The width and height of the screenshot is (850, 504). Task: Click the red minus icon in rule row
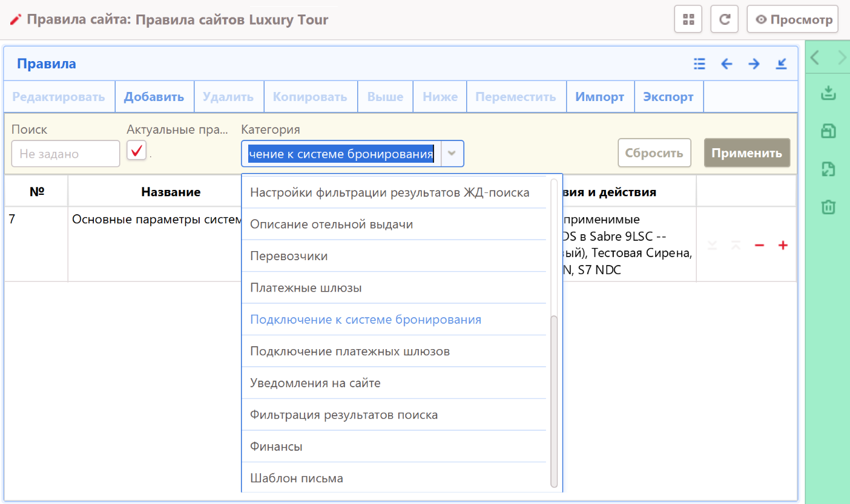(x=759, y=245)
